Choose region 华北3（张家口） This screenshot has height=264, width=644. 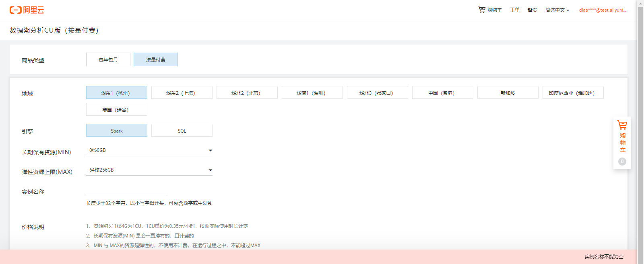(378, 93)
